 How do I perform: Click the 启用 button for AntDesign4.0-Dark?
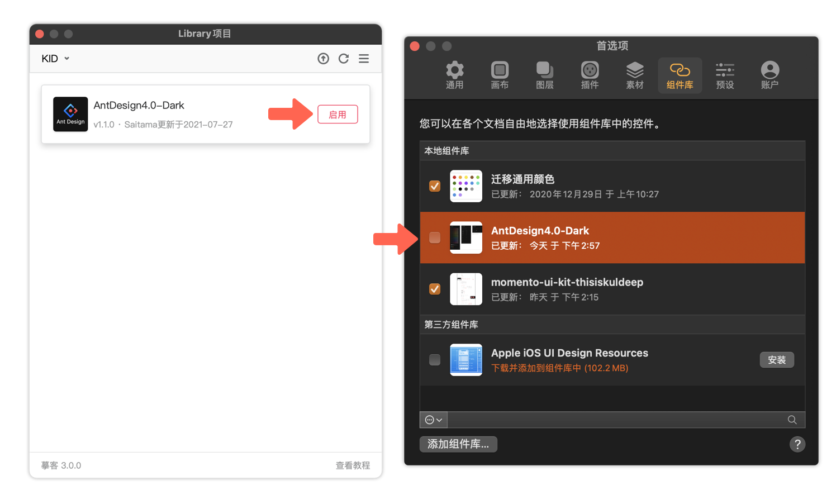click(x=338, y=115)
